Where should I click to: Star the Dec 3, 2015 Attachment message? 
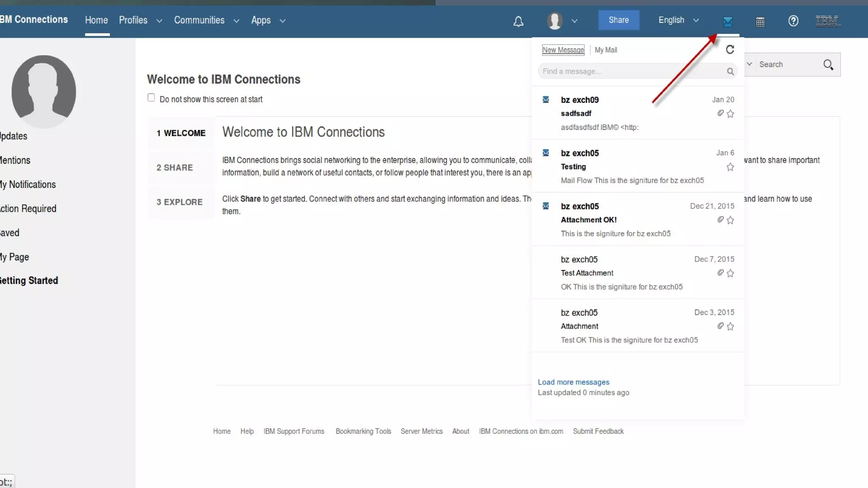[730, 326]
